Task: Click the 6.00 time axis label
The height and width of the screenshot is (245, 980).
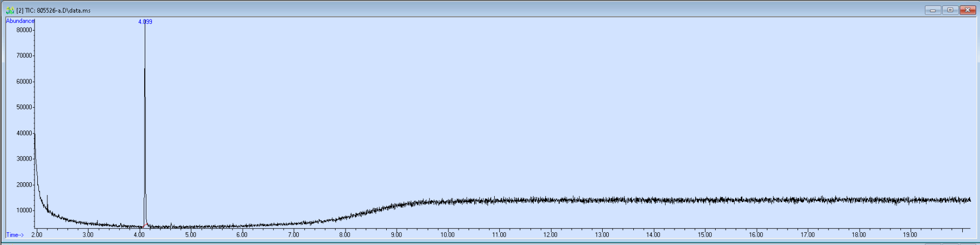Action: pos(242,235)
